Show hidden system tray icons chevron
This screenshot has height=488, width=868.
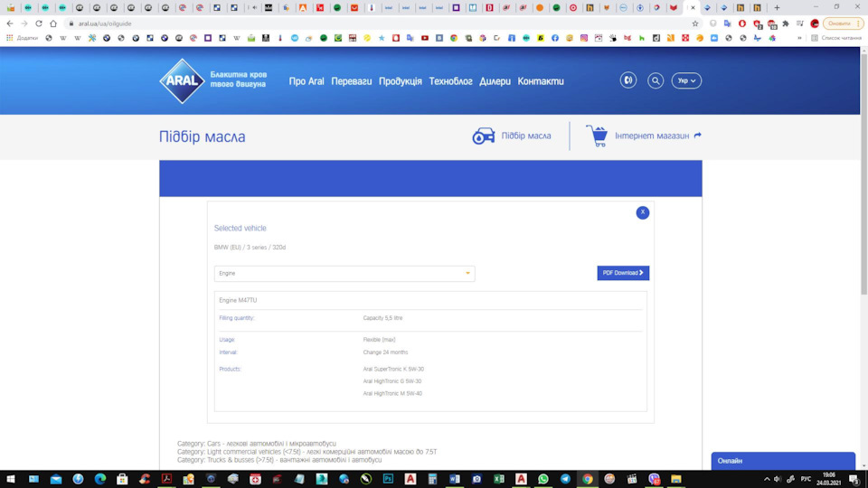tap(767, 479)
